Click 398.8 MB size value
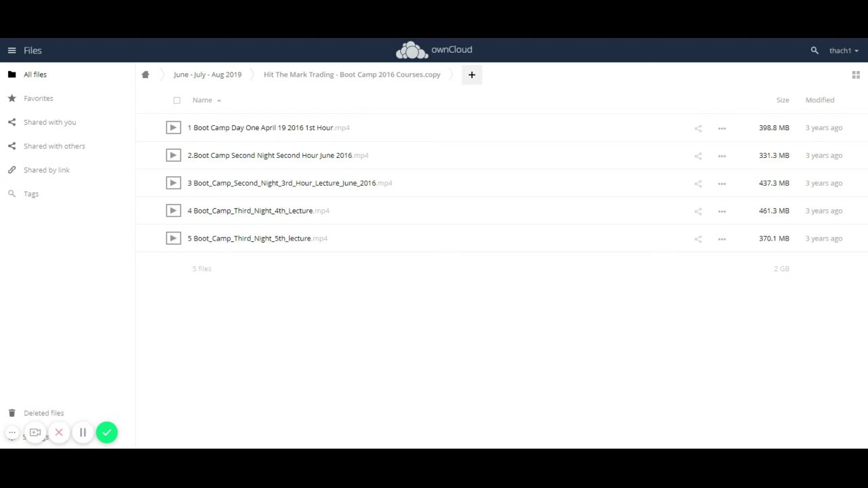The image size is (868, 488). tap(774, 127)
